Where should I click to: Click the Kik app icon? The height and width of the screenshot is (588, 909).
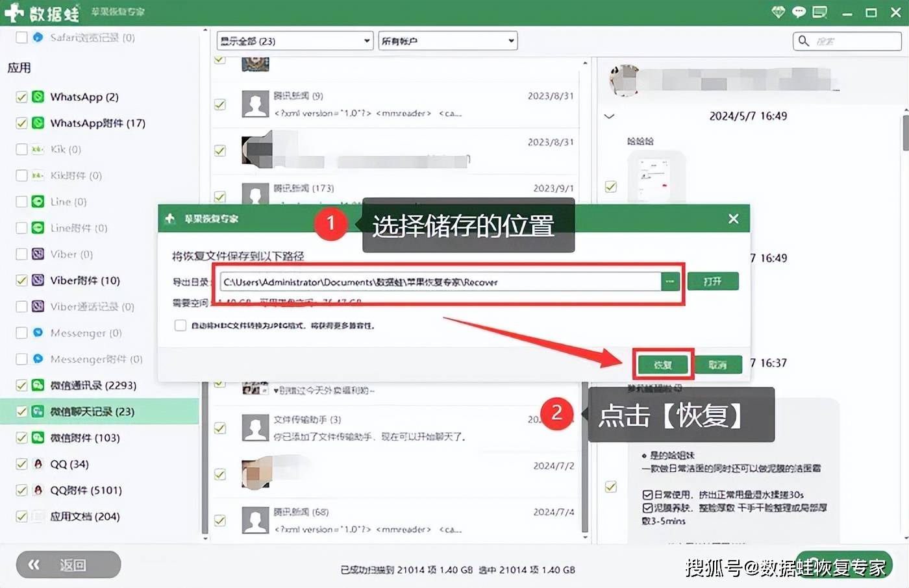point(38,149)
